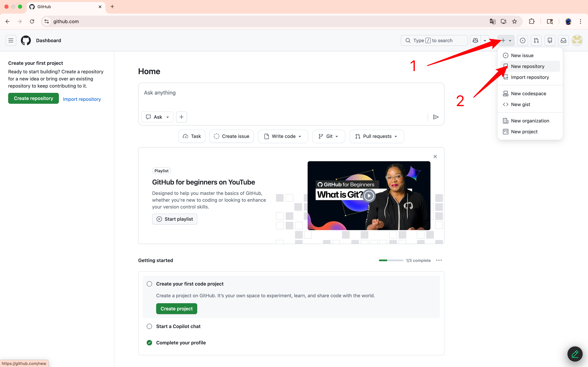Dismiss the GitHub for beginners playlist card
The height and width of the screenshot is (367, 588).
435,157
